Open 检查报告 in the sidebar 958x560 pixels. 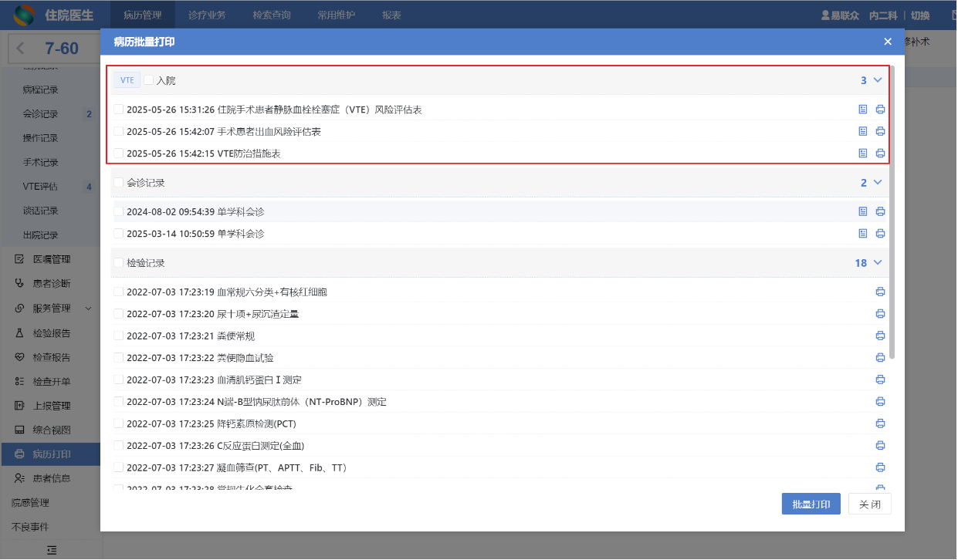50,357
